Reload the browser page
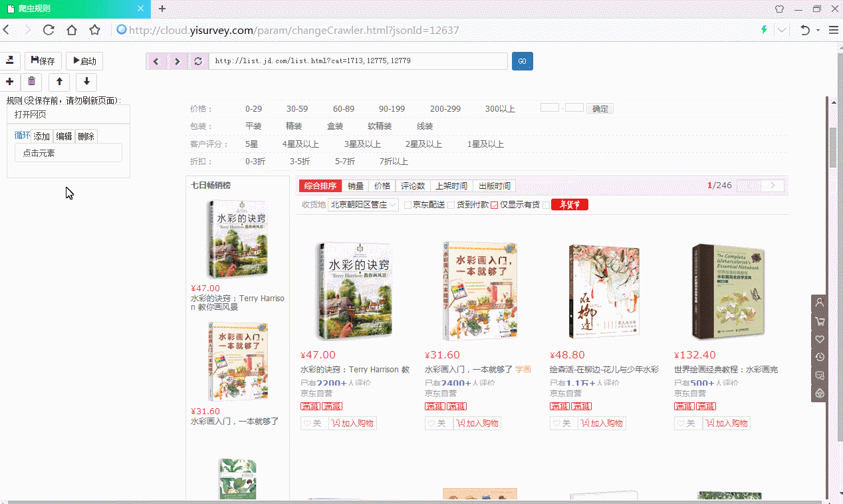 [x=49, y=30]
